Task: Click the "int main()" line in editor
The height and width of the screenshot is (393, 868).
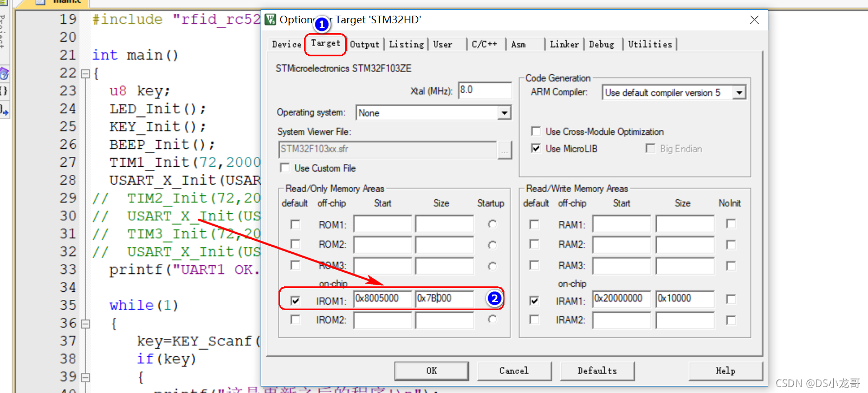Action: click(x=135, y=55)
